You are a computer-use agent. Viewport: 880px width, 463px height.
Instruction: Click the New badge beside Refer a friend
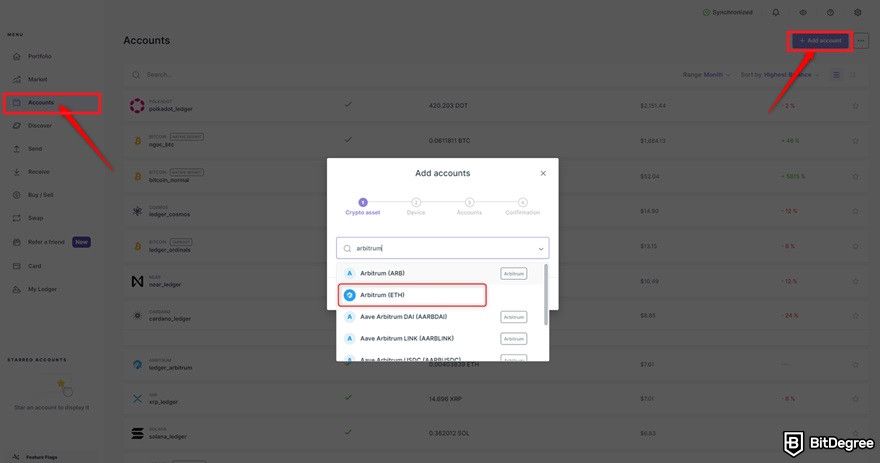(x=81, y=242)
